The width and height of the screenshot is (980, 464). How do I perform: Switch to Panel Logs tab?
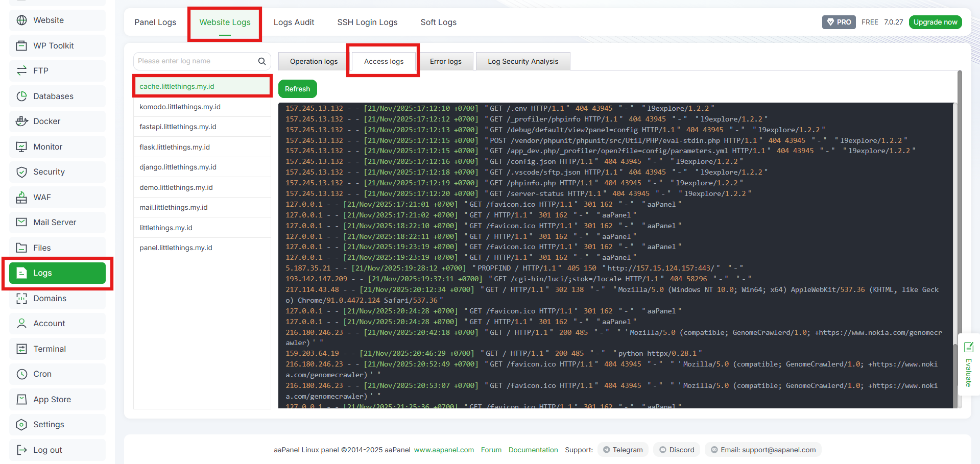pos(155,22)
